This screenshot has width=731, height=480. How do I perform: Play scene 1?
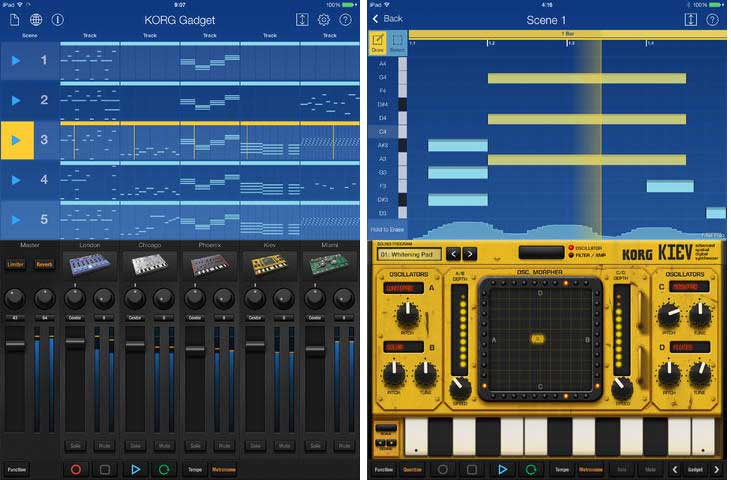pyautogui.click(x=16, y=60)
